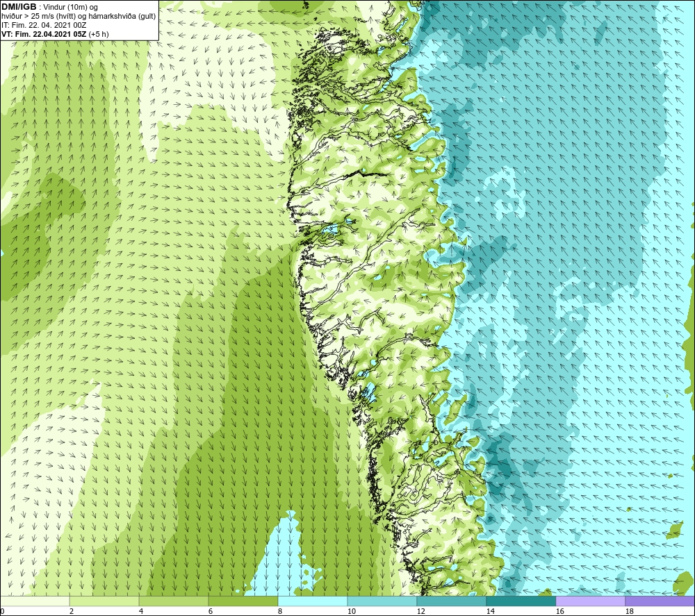Screen dimensions: 695x616
Task: Click the purple swatch above 18
Action: (660, 601)
